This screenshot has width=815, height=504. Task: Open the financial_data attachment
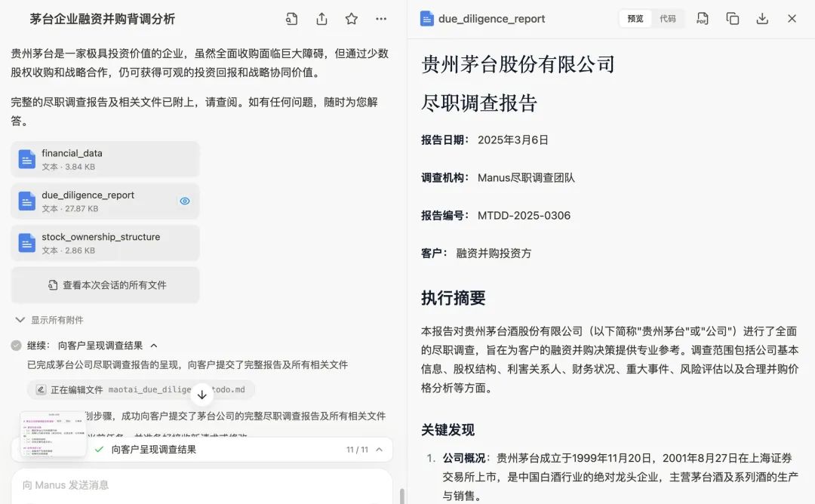click(105, 158)
